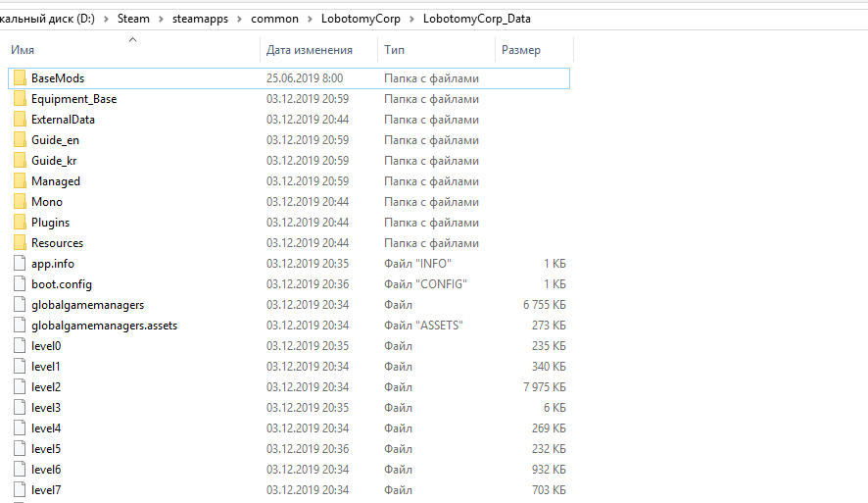Click the level5 file icon
The height and width of the screenshot is (503, 868).
tap(20, 448)
